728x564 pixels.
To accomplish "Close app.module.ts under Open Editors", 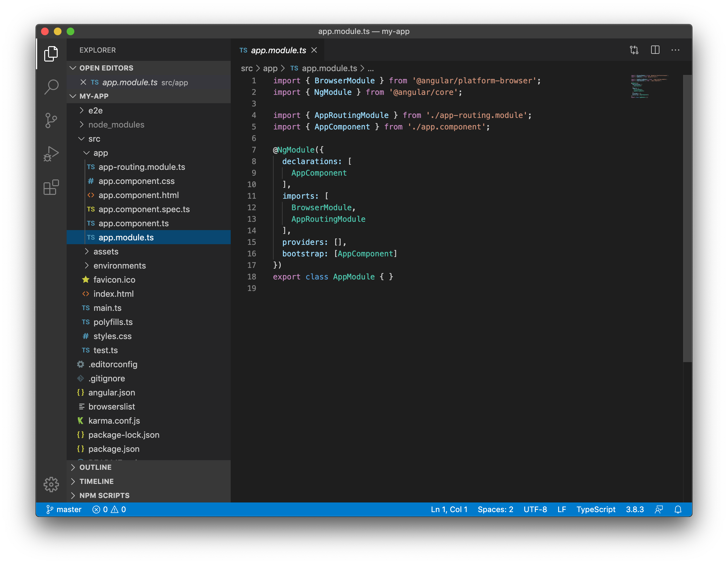I will [83, 82].
